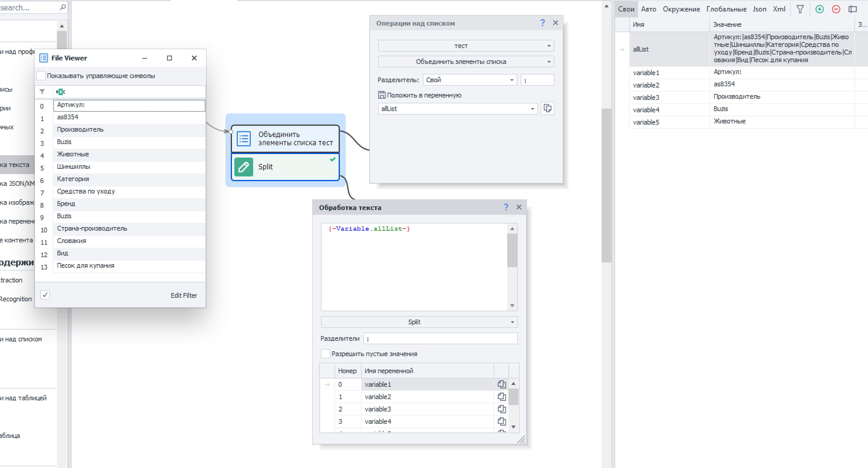868x468 pixels.
Task: Click copy icon in variable1 row
Action: pos(501,384)
